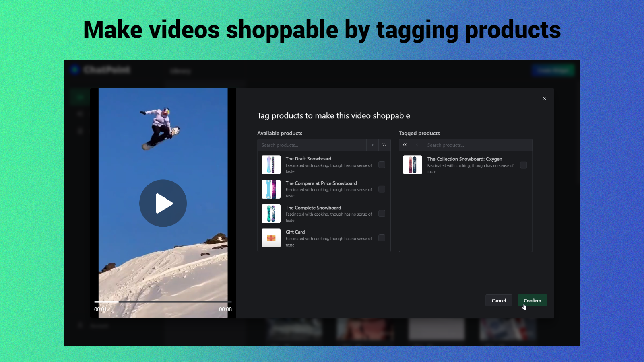644x362 pixels.
Task: Close the tag products dialog
Action: click(544, 98)
